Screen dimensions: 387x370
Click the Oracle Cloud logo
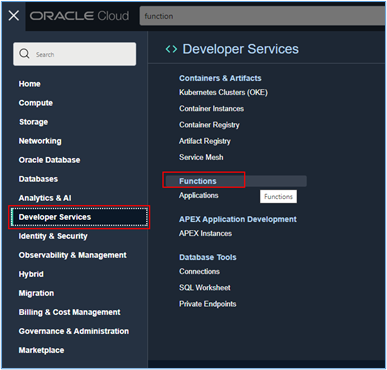pyautogui.click(x=79, y=16)
